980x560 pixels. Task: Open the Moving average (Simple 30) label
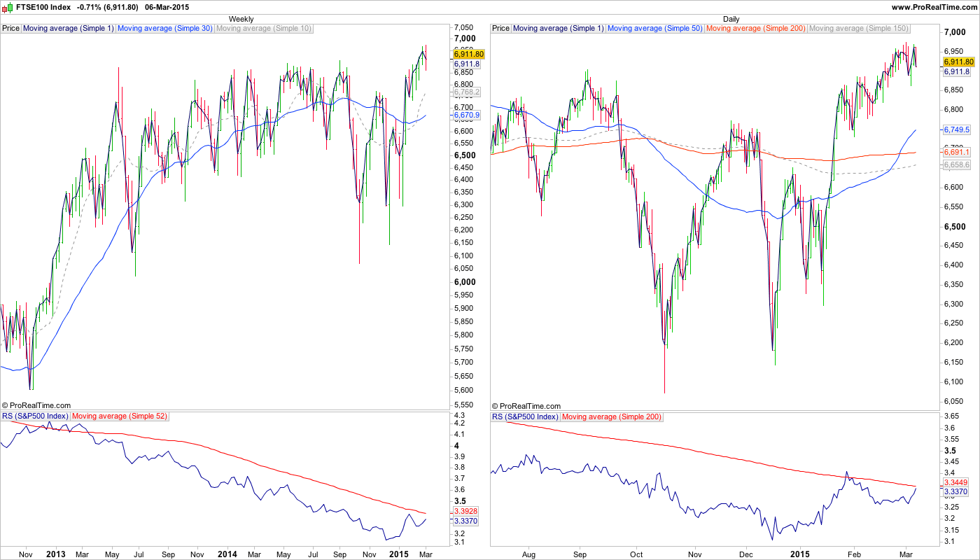[165, 29]
